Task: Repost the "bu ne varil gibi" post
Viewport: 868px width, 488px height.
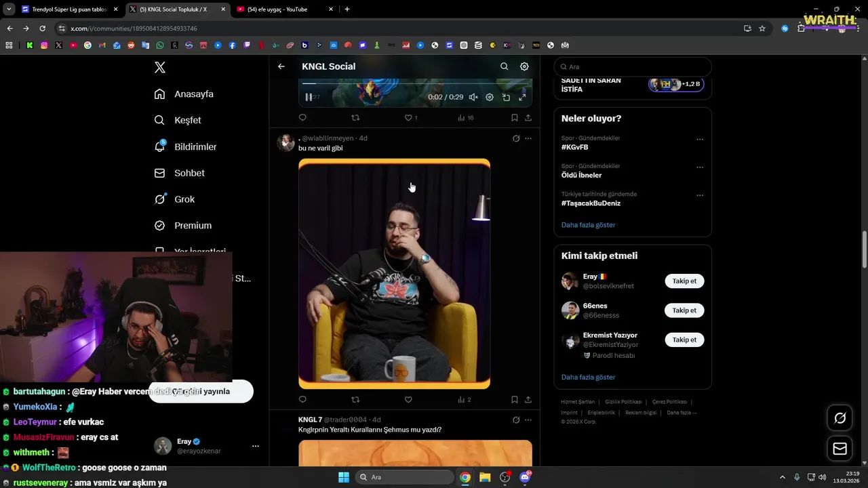Action: click(355, 400)
